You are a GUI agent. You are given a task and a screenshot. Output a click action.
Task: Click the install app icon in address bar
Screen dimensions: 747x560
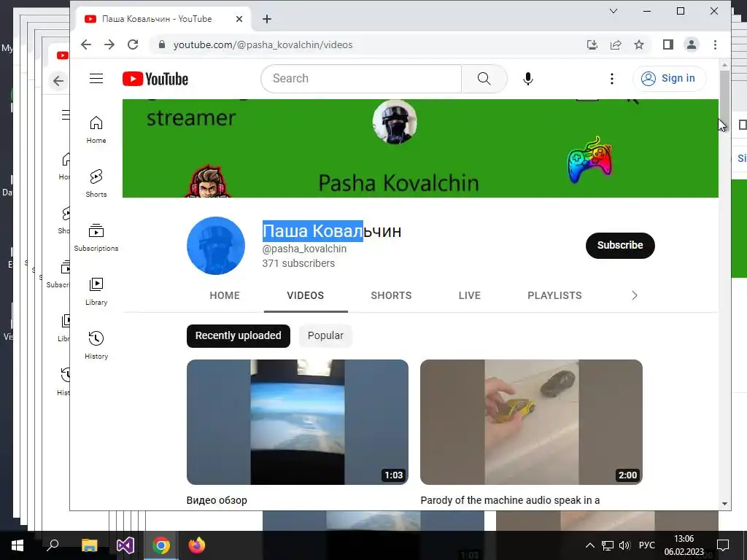(592, 44)
